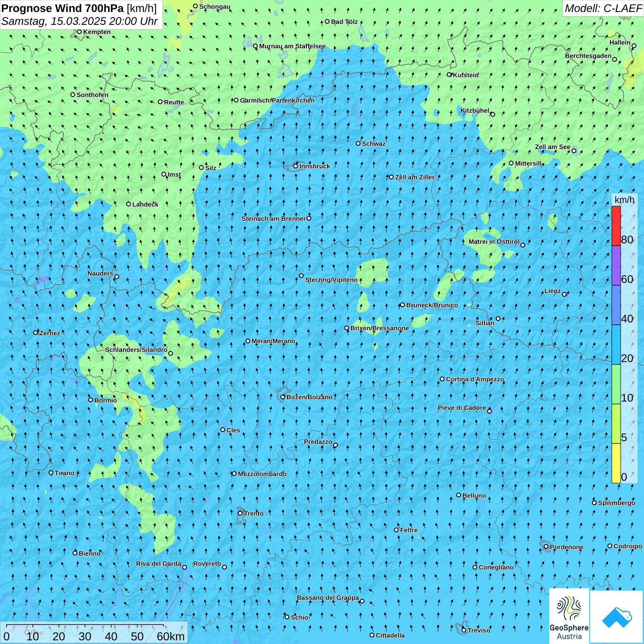Click the Rovereto city label

[x=207, y=563]
